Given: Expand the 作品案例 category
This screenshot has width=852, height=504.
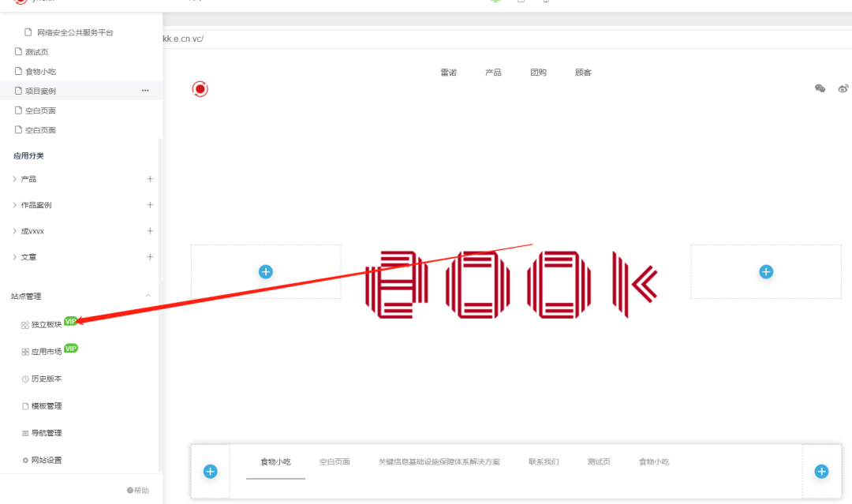Looking at the screenshot, I should (x=14, y=205).
